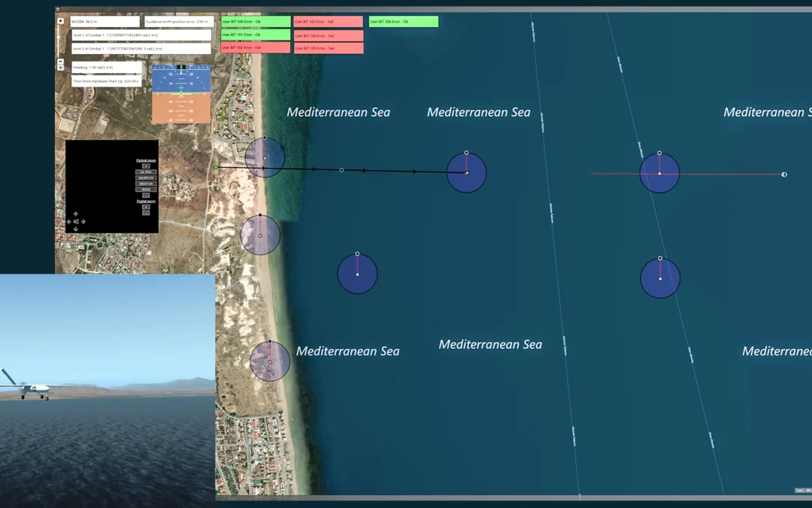Select the small midpoint node on the black route
812x508 pixels.
point(341,170)
